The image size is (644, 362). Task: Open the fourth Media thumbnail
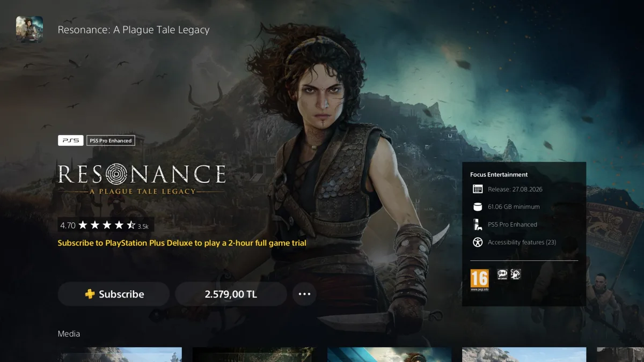pyautogui.click(x=524, y=354)
